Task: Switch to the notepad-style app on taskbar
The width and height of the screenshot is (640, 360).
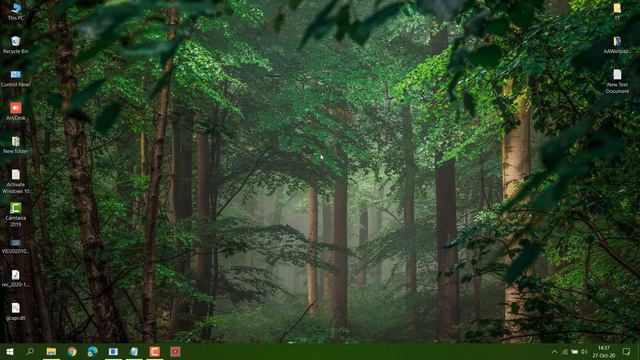Action: pos(134,351)
